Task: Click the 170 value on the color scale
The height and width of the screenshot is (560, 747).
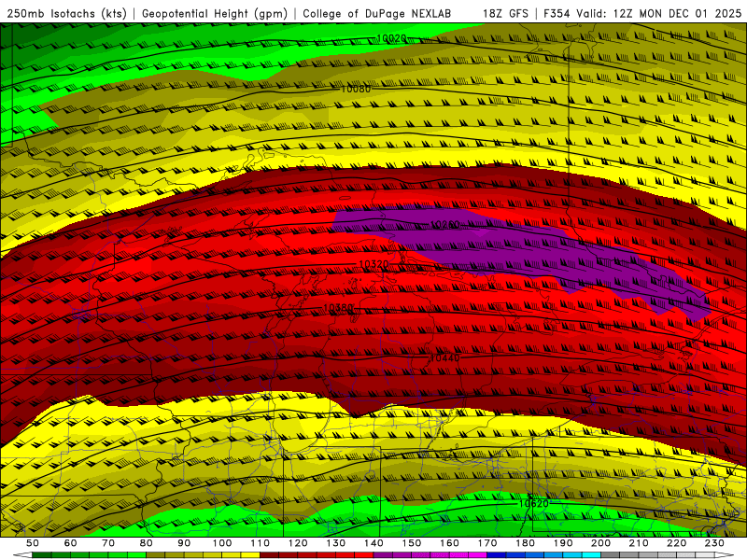Action: point(486,543)
